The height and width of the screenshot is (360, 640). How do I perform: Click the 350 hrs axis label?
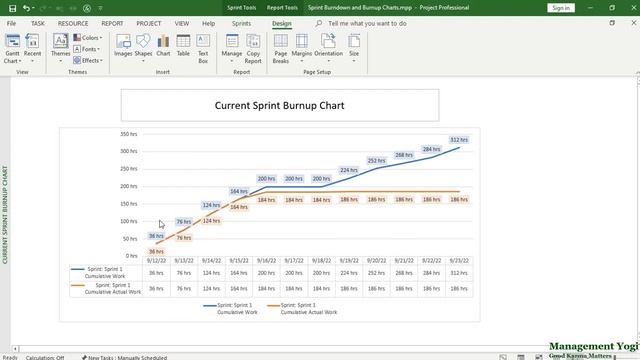coord(129,134)
